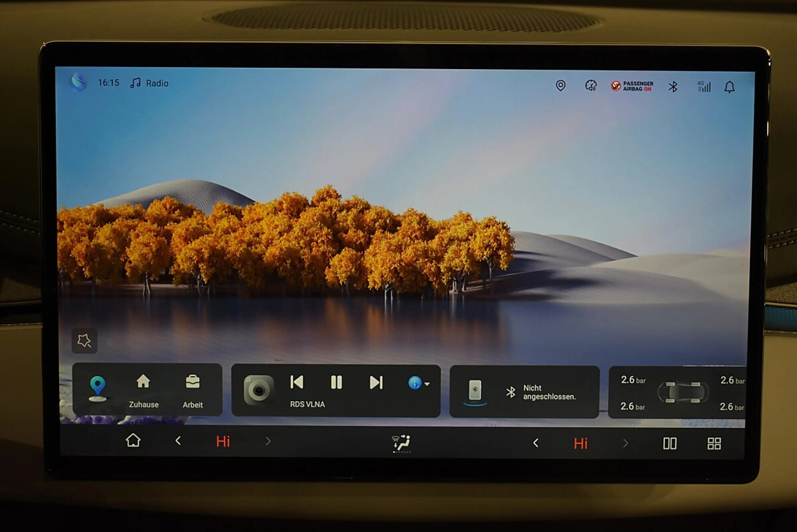Open Bluetooth settings from status bar
Image resolution: width=797 pixels, height=532 pixels.
(673, 87)
